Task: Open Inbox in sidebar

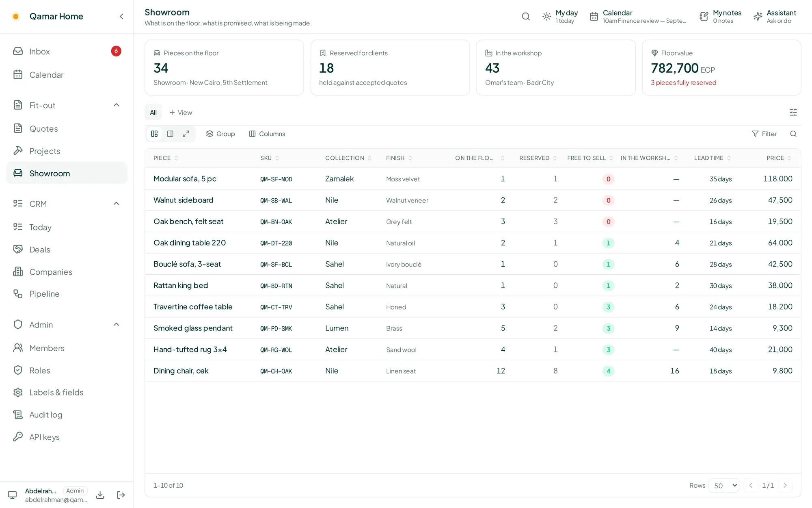Action: click(67, 51)
